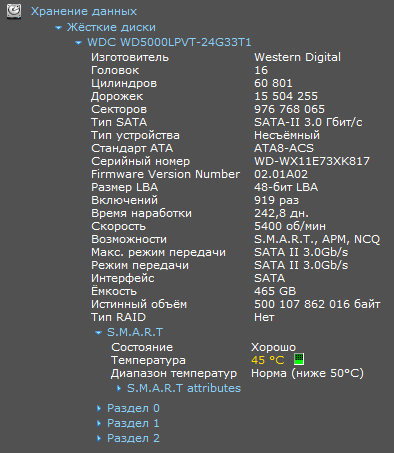Open the S.M.A.R.T attributes label

[184, 388]
